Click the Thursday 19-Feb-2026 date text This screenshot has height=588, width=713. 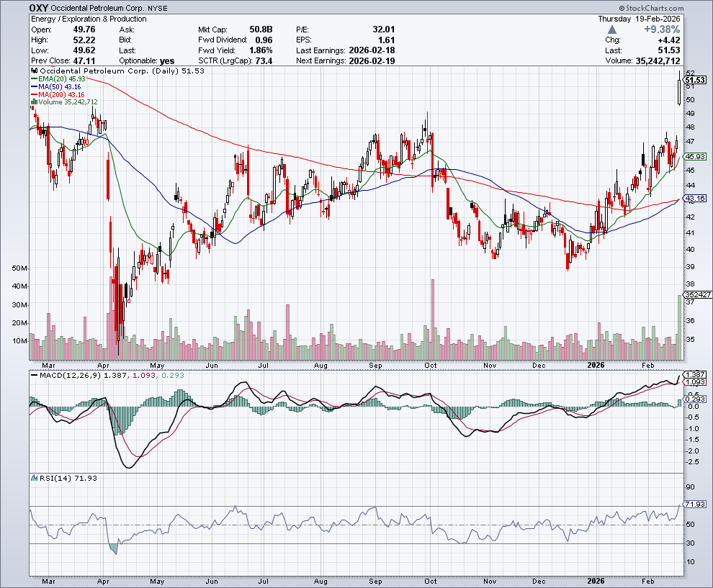point(639,19)
